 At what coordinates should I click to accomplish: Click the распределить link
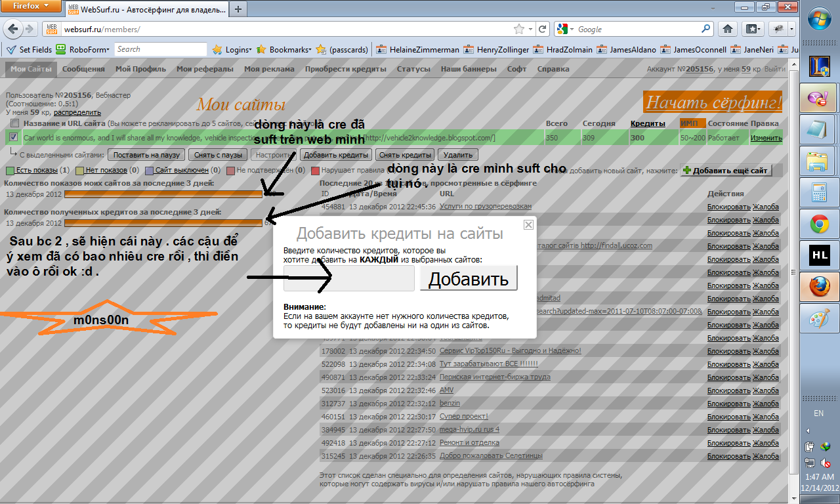[x=77, y=112]
